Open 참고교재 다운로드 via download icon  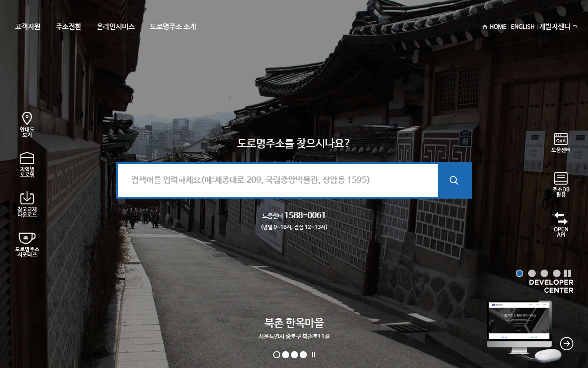coord(27,198)
